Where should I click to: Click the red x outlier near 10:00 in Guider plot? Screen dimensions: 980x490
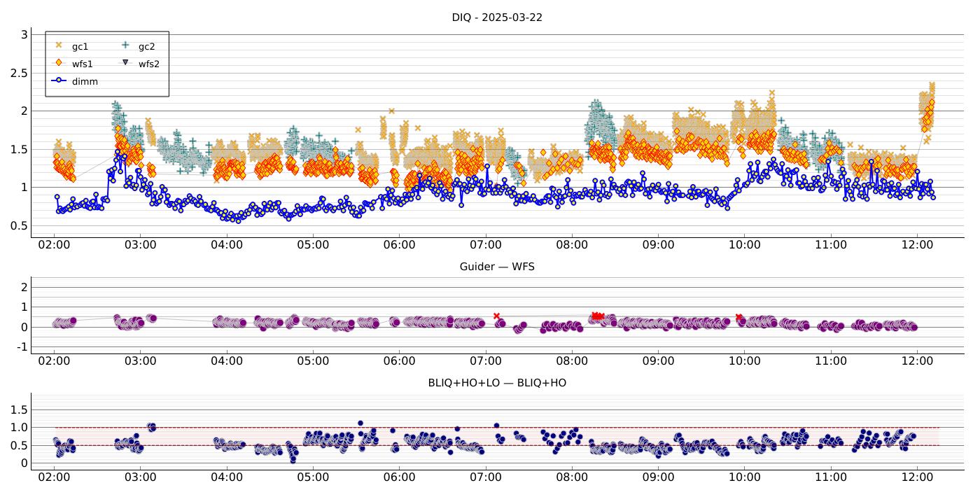pyautogui.click(x=738, y=317)
